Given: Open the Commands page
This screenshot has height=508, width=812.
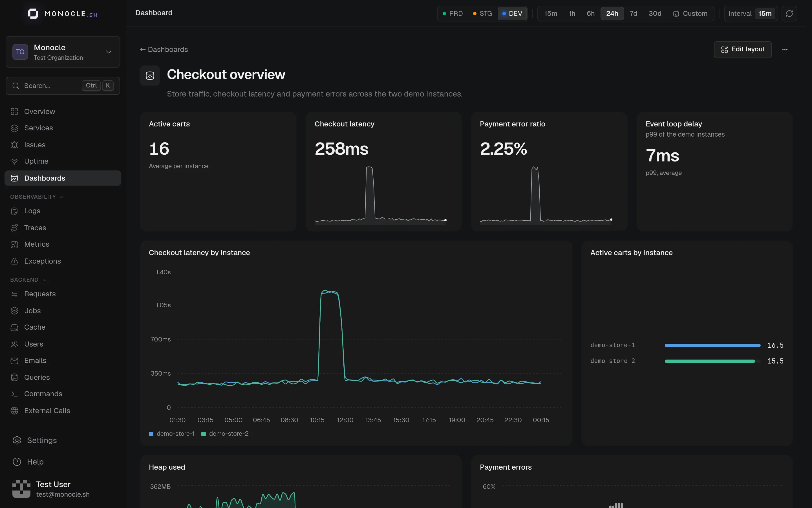Looking at the screenshot, I should 63,394.
